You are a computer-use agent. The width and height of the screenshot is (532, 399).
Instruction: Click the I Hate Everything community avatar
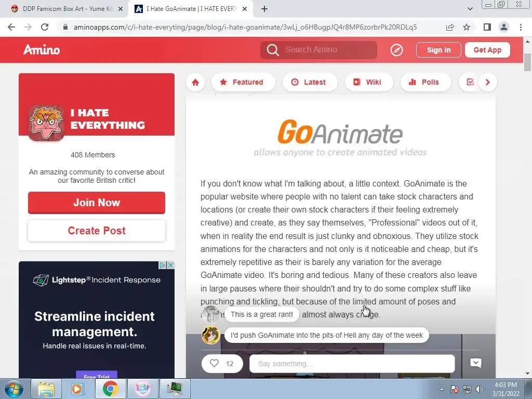pos(46,123)
